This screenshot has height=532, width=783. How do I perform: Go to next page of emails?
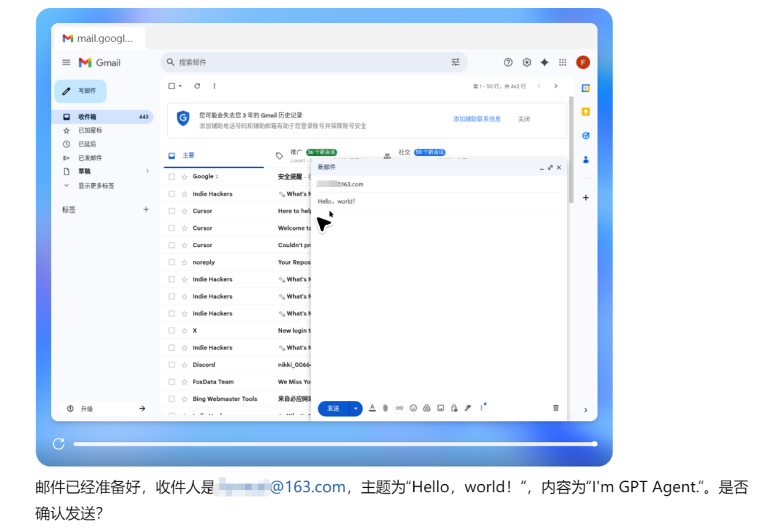[556, 86]
